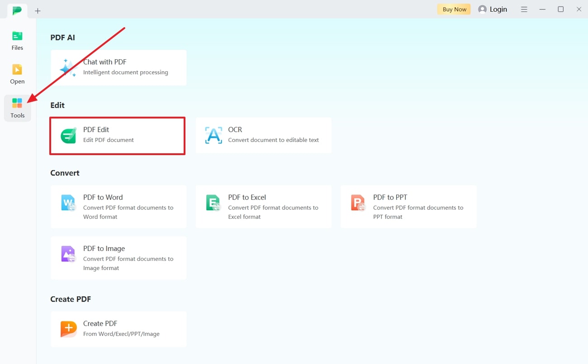Screen dimensions: 588x364
Task: Select the PDF to Image title
Action: click(104, 249)
